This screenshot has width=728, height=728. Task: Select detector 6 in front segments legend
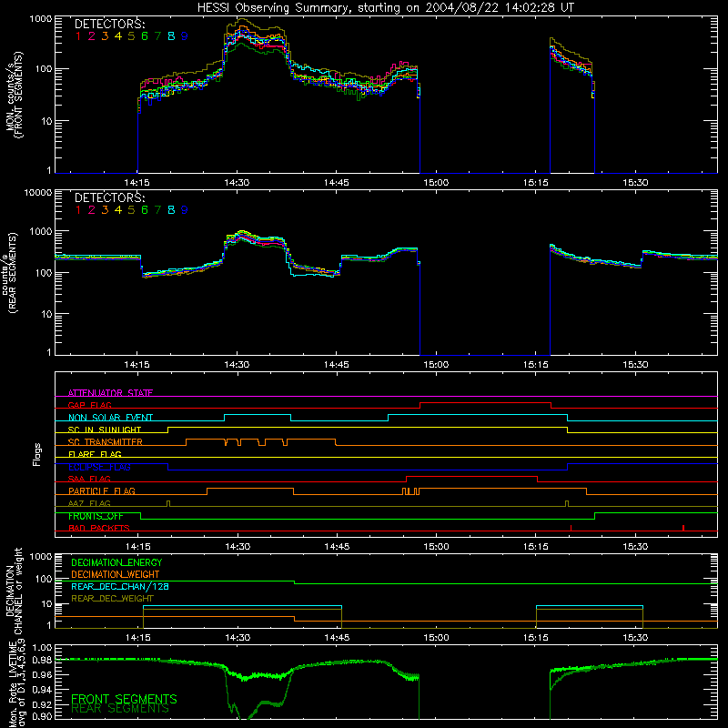145,36
